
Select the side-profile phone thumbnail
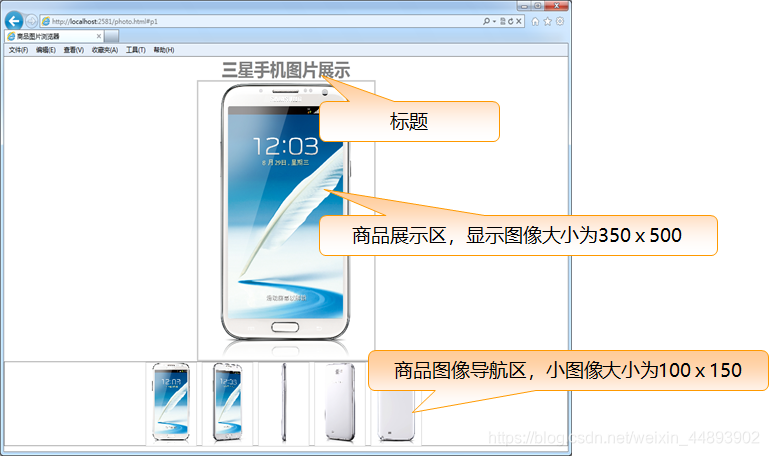click(x=283, y=403)
